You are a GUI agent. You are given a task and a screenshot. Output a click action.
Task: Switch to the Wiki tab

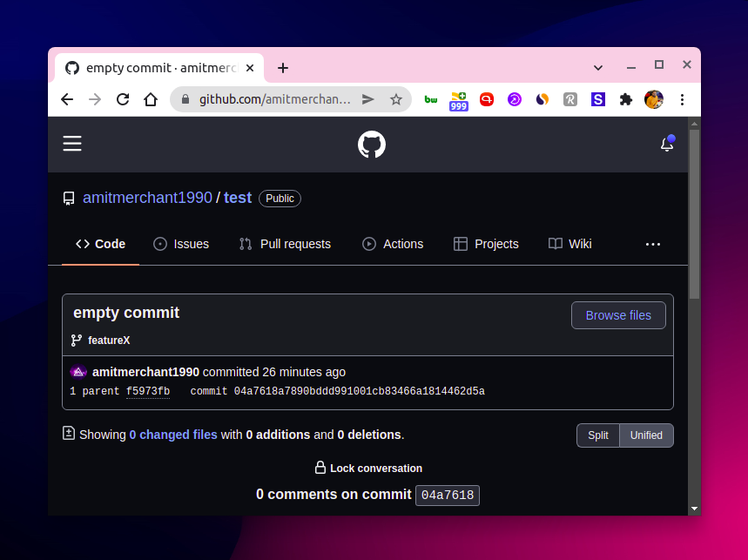(x=570, y=244)
